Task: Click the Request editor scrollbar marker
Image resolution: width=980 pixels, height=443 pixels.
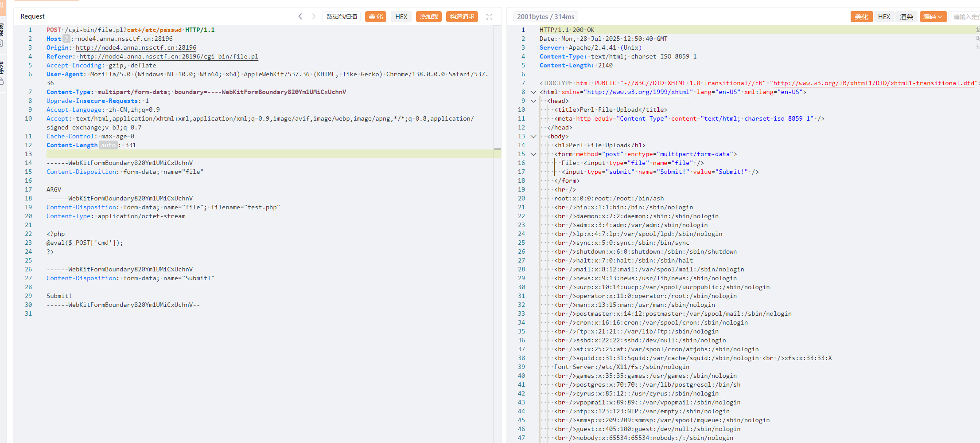Action: coord(498,149)
